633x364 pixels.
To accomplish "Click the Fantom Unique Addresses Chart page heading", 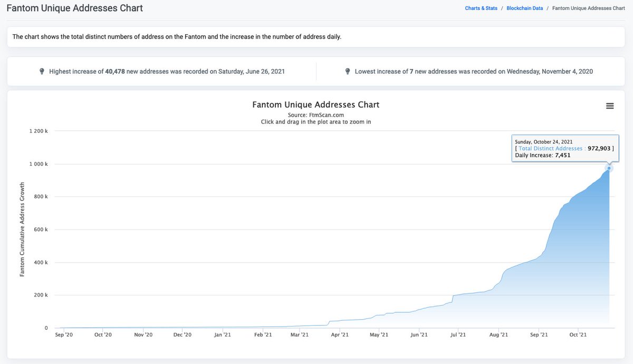I will (x=74, y=8).
